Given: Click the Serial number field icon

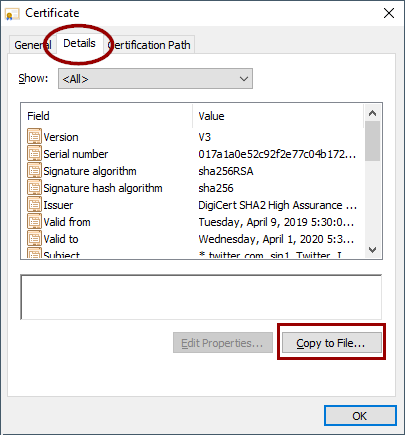Looking at the screenshot, I should (34, 153).
